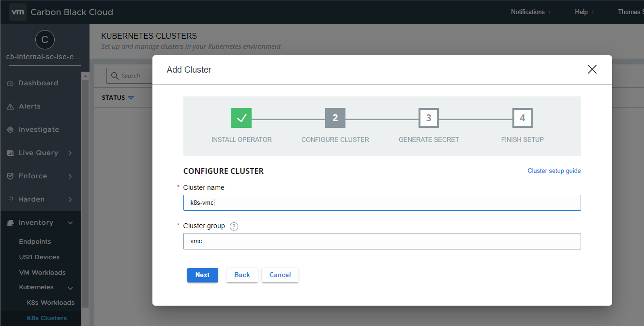The height and width of the screenshot is (326, 644).
Task: Open K8s Clusters page
Action: 47,318
